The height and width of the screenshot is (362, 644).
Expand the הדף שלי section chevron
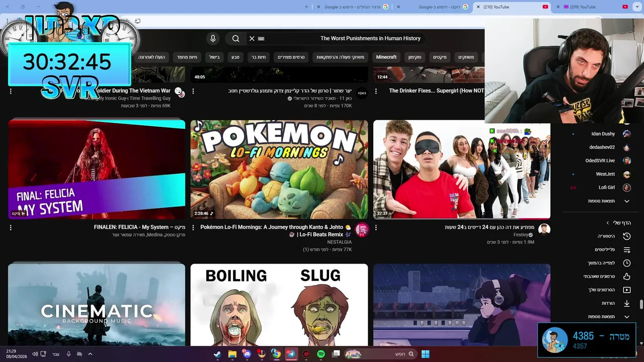pyautogui.click(x=608, y=223)
